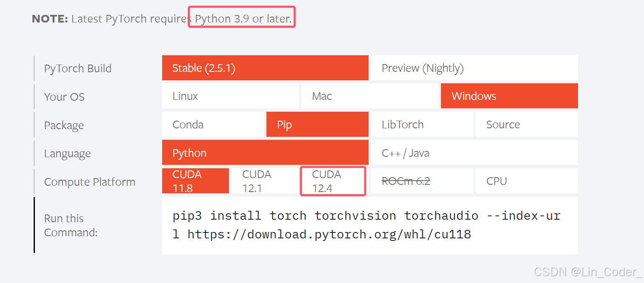Select CUDA 11.8 compute platform
644x283 pixels.
coord(195,181)
